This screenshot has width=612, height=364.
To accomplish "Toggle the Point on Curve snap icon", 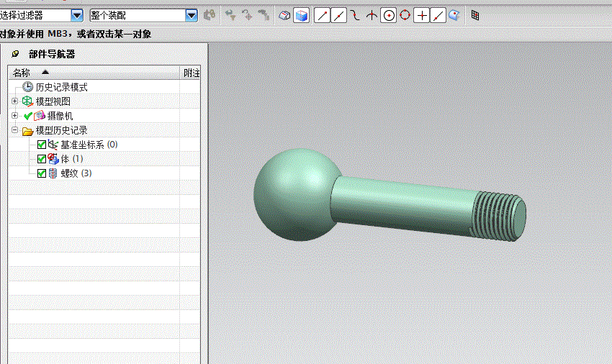I will [x=438, y=16].
